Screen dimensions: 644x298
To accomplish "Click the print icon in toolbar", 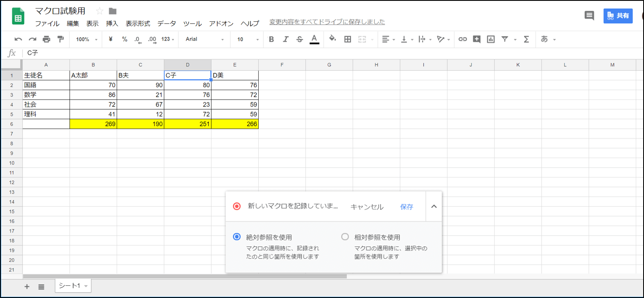I will coord(46,39).
